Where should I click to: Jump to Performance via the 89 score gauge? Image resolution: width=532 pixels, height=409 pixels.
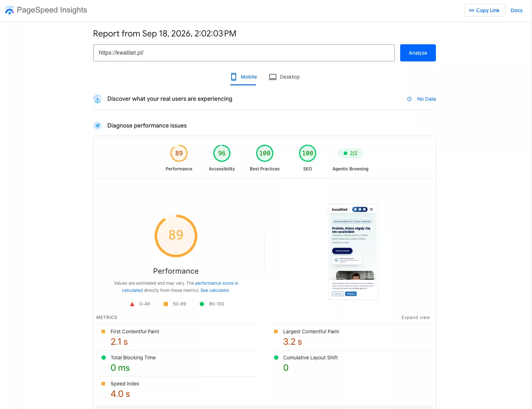179,153
